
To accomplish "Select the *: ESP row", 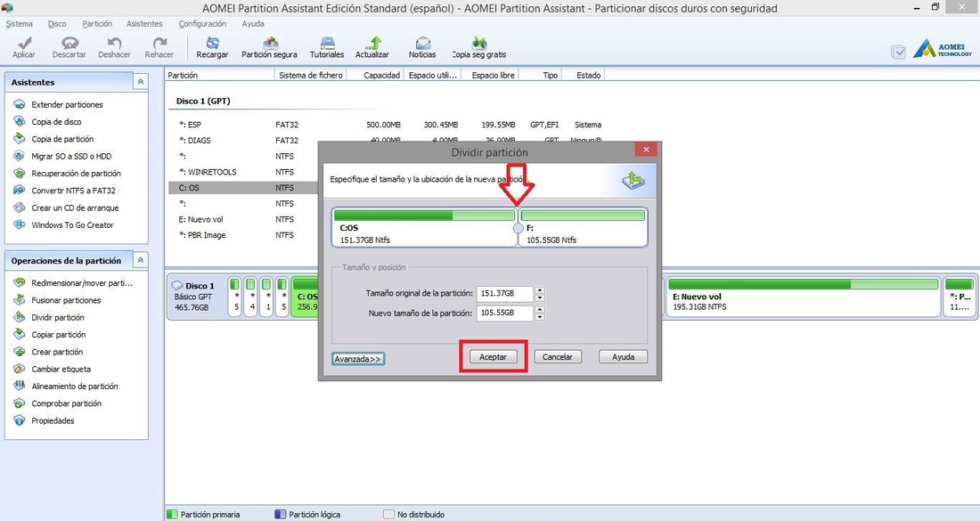I will click(x=388, y=125).
